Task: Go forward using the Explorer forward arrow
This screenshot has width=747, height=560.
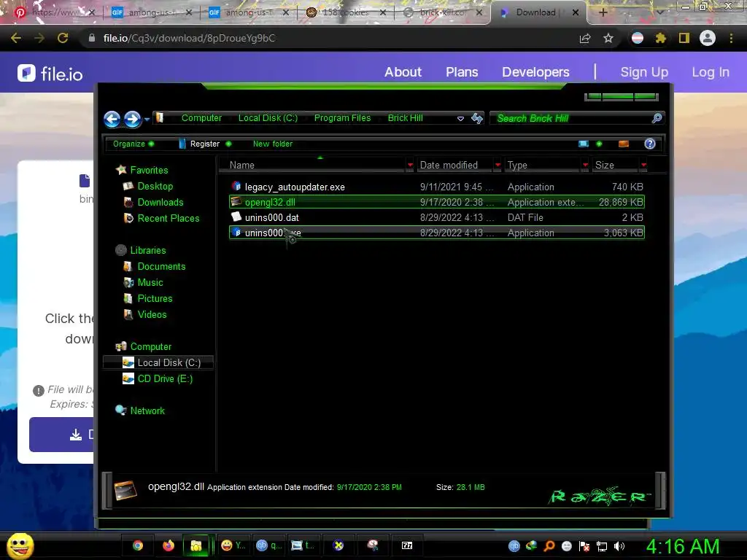Action: pos(133,119)
